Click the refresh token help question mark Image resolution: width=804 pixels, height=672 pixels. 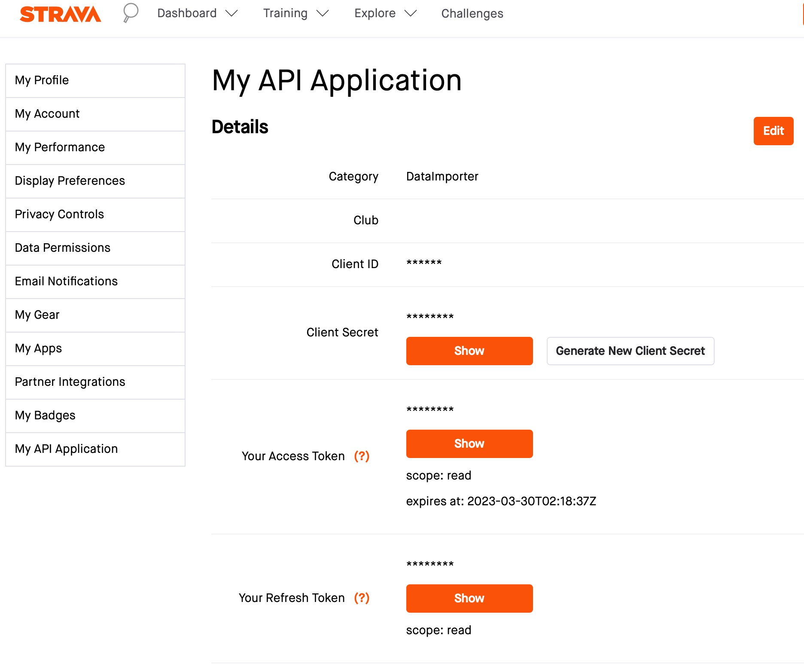pos(362,598)
